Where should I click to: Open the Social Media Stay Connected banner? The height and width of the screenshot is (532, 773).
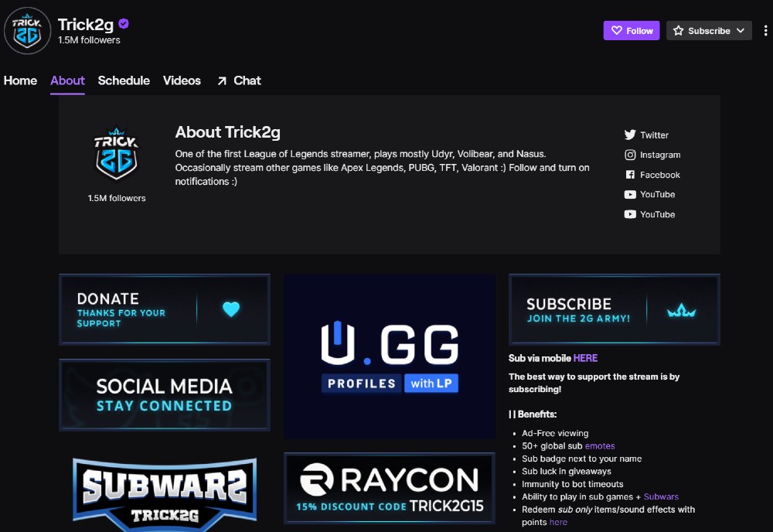tap(164, 395)
